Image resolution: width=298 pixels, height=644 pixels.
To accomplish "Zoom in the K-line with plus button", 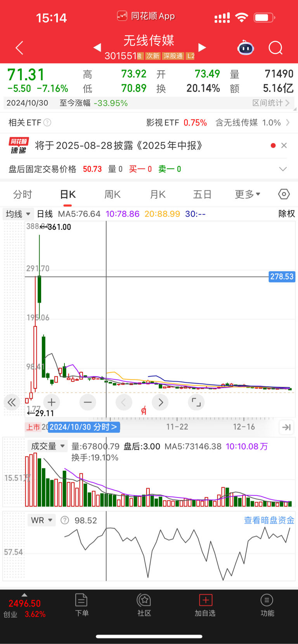I will coord(52,402).
